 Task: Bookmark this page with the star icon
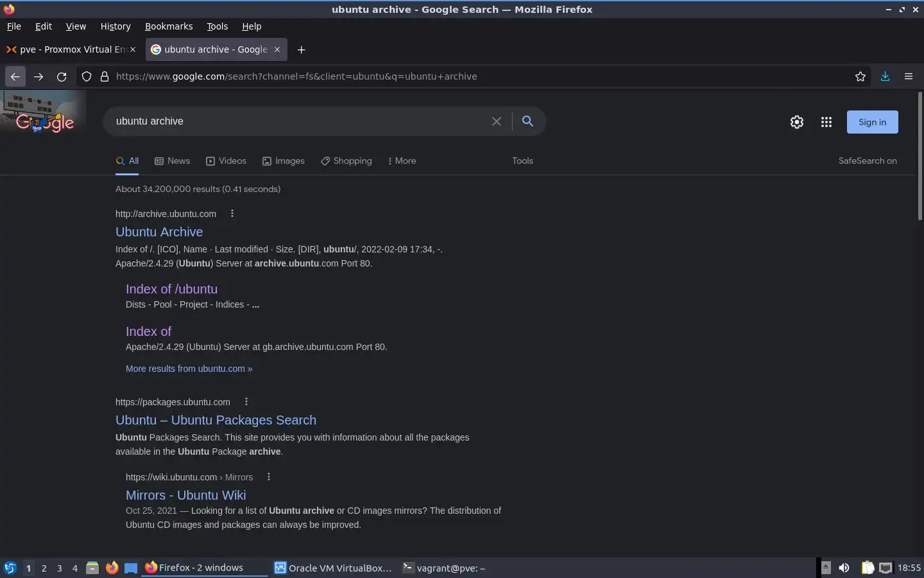pos(860,76)
